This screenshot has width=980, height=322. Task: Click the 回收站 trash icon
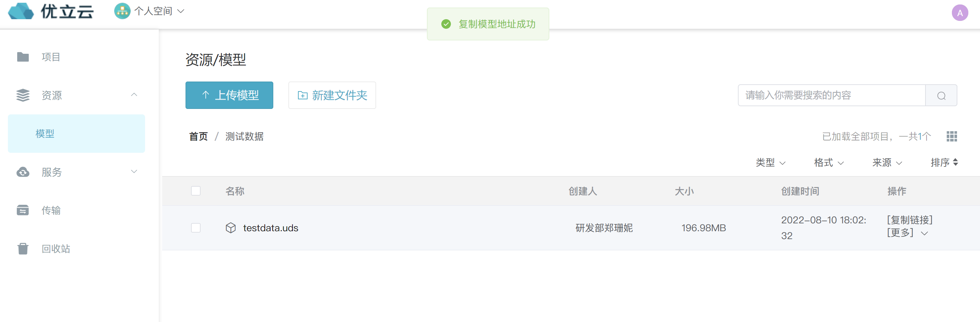pyautogui.click(x=23, y=249)
